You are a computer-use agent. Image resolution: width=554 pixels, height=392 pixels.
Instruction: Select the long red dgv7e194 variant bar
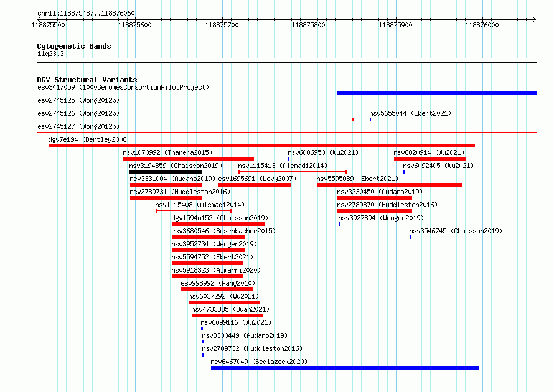(262, 146)
